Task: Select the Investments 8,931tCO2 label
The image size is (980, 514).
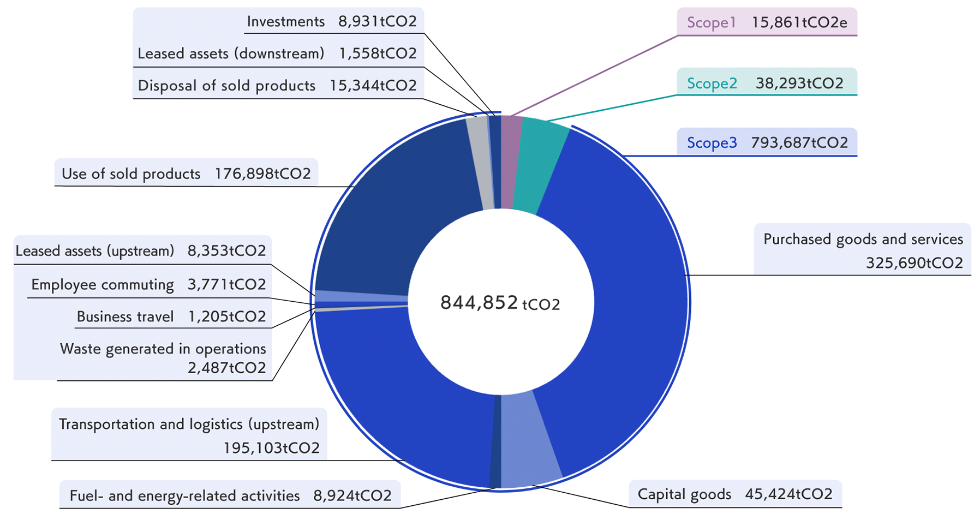Action: coord(332,22)
